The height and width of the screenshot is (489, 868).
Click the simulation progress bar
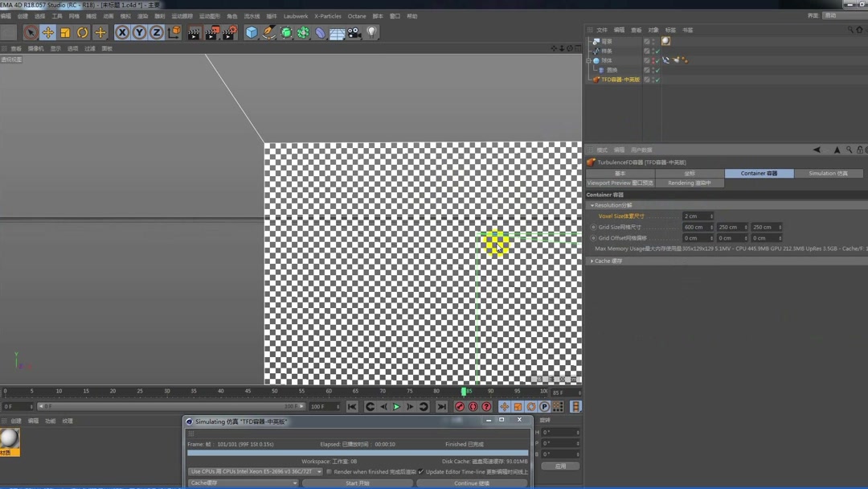point(356,452)
